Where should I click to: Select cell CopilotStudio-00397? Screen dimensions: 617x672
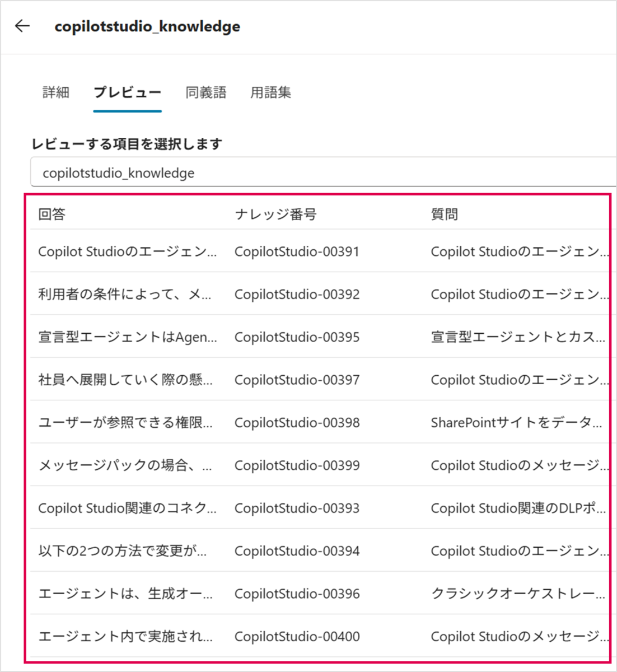297,380
